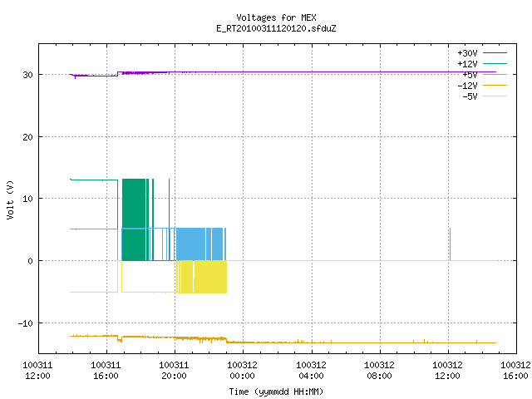Click the x-axis tick 100312 00:00

coord(242,371)
